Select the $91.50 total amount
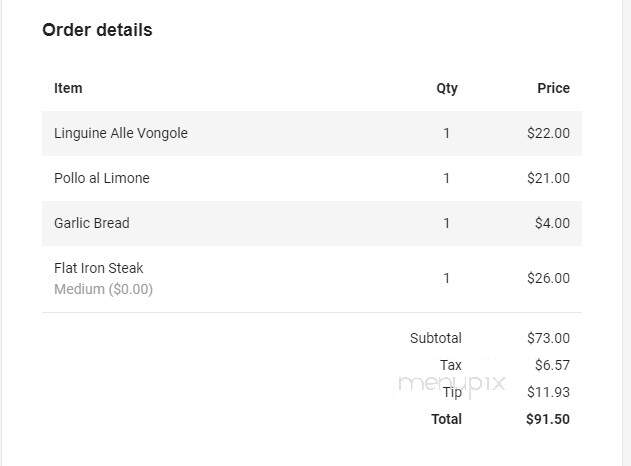The image size is (631, 466). pos(548,419)
